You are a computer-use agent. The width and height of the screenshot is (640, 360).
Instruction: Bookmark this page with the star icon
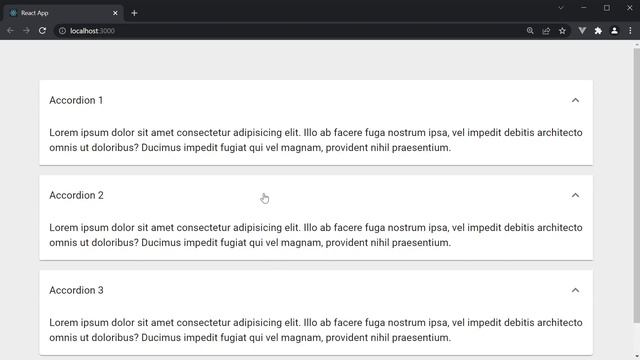tap(562, 31)
